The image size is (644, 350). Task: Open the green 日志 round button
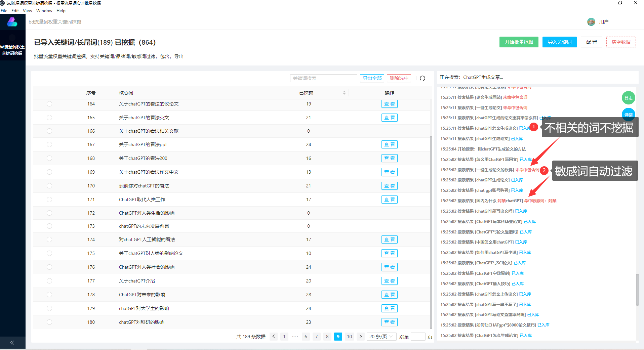[x=628, y=98]
